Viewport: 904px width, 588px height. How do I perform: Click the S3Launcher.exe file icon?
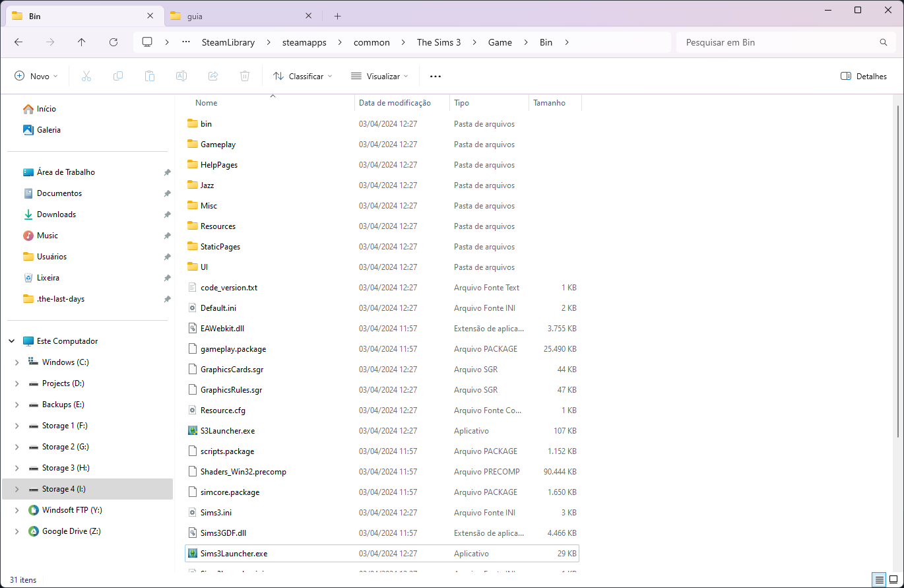(x=193, y=431)
